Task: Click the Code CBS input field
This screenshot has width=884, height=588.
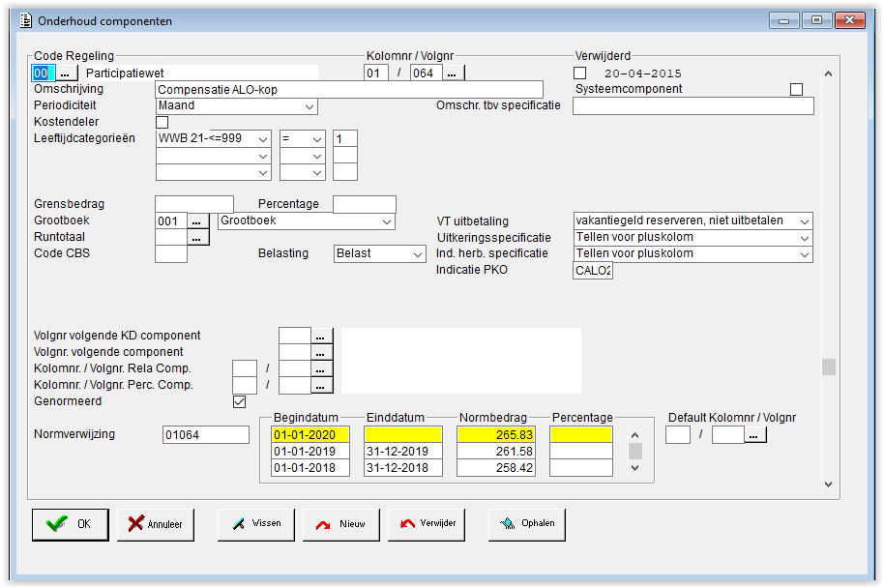Action: pyautogui.click(x=171, y=253)
